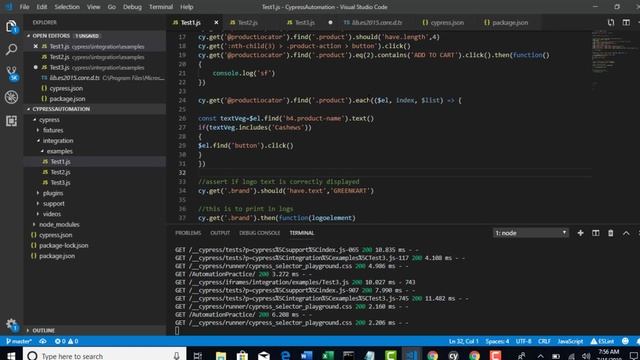The height and width of the screenshot is (360, 640).
Task: Click the Open Changes icon in editor toolbar
Action: point(611,22)
